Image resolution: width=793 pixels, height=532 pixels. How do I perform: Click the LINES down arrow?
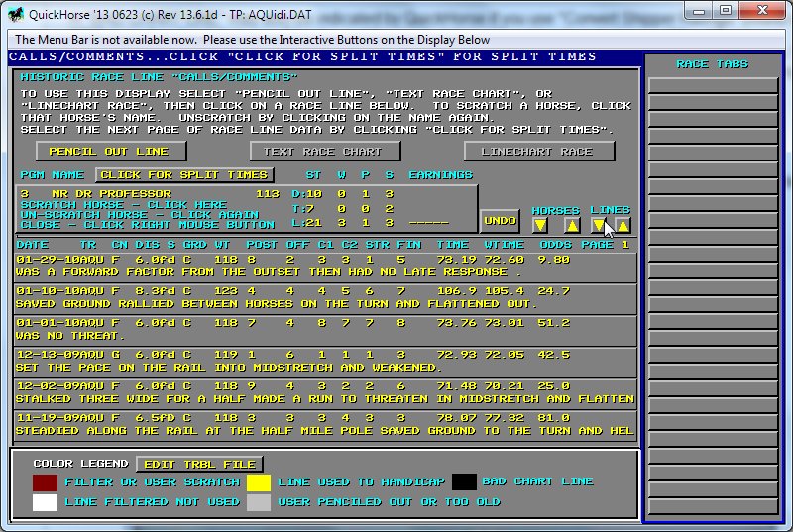pos(598,225)
